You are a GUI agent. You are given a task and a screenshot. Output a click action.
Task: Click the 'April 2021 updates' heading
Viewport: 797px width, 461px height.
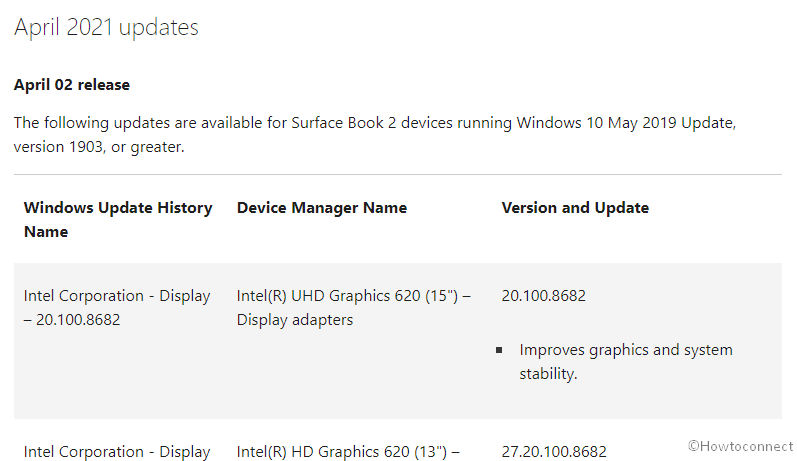click(106, 27)
